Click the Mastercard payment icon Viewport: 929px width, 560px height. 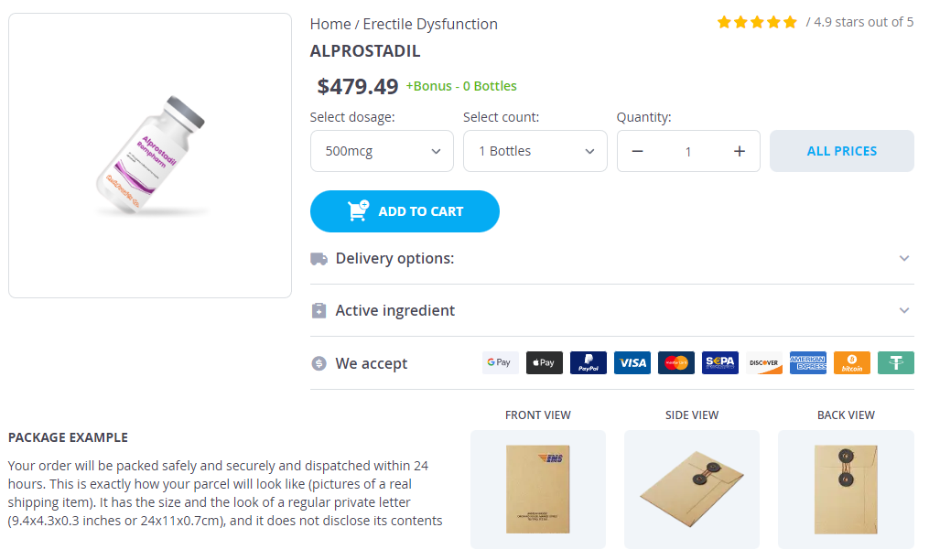click(x=676, y=363)
